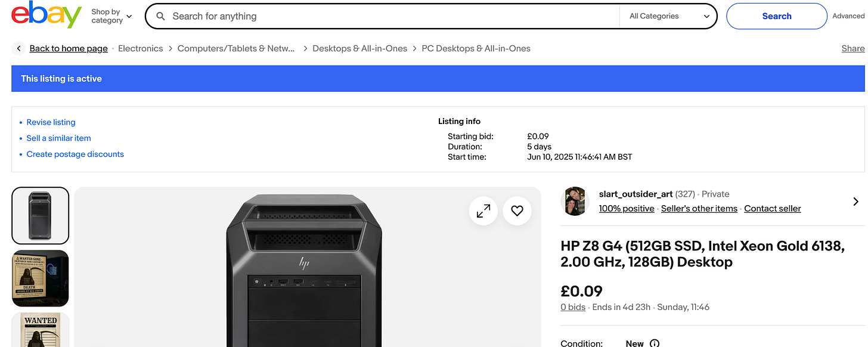The height and width of the screenshot is (347, 868).
Task: Click the 'Ends in 4d 23h' text
Action: point(622,308)
